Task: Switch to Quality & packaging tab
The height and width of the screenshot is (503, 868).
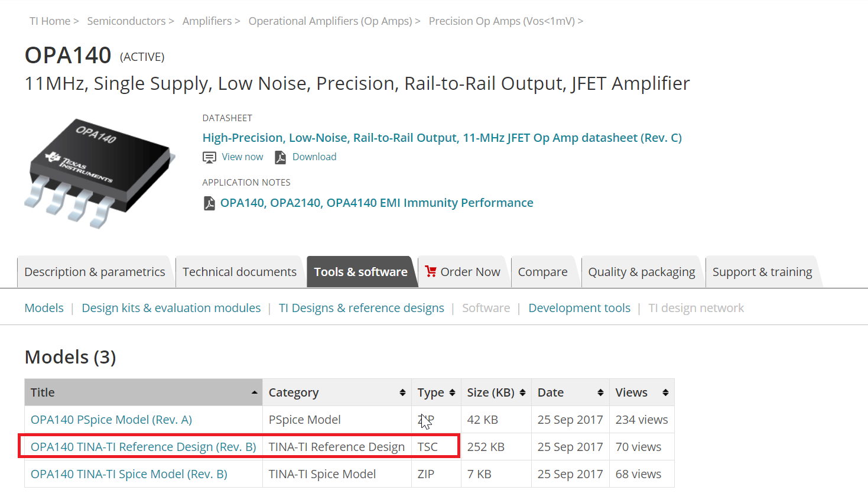Action: pyautogui.click(x=641, y=272)
